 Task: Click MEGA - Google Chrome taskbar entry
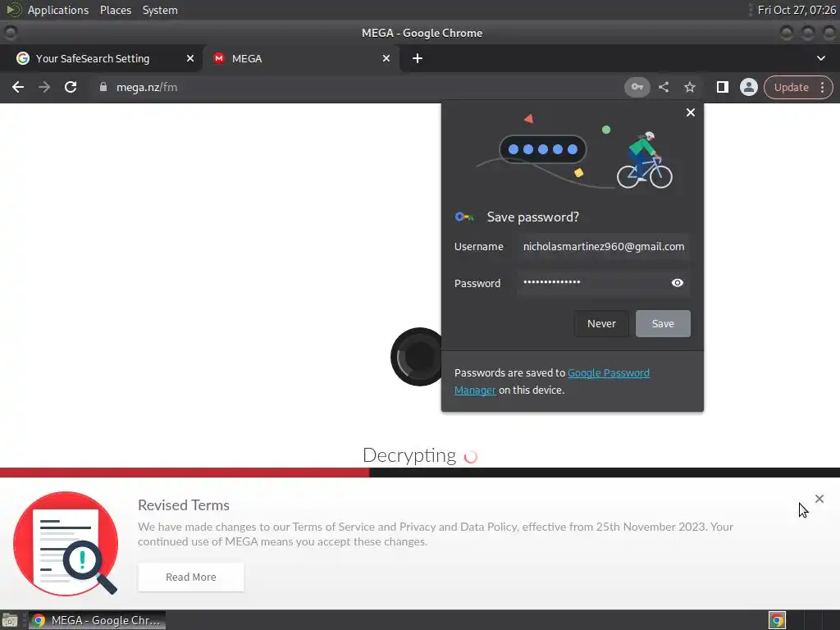click(x=97, y=620)
